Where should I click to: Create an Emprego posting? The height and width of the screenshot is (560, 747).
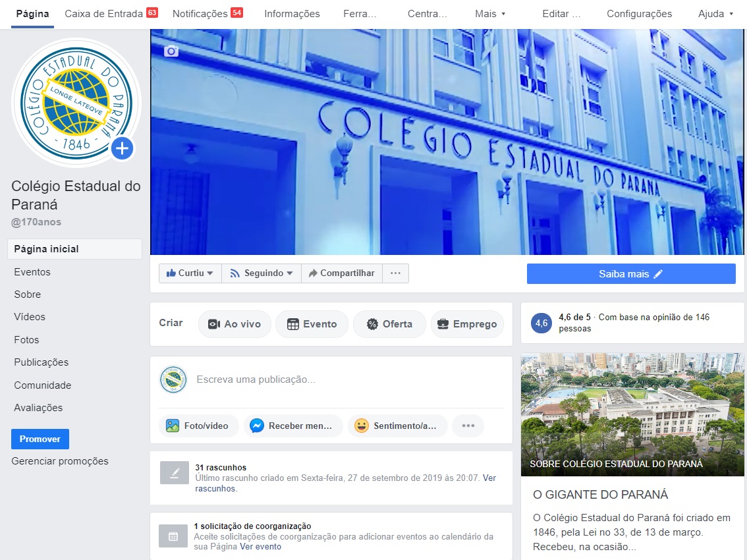pos(467,324)
